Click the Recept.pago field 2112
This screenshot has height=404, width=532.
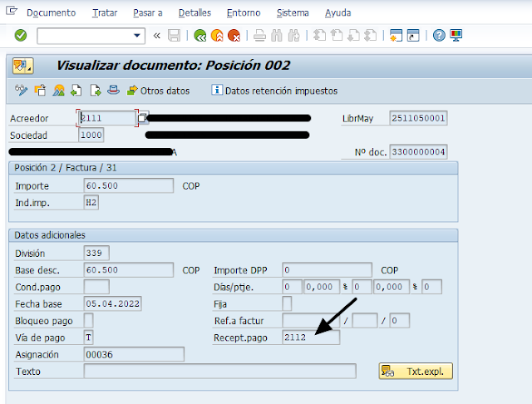click(311, 337)
